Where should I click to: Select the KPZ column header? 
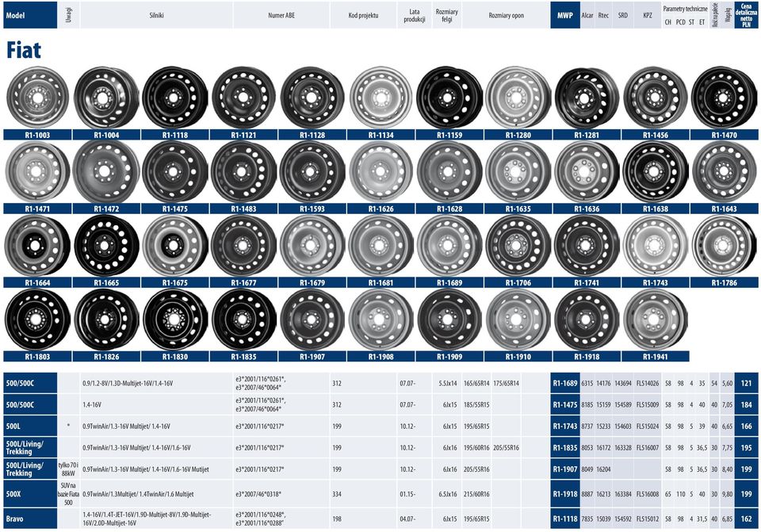click(648, 16)
